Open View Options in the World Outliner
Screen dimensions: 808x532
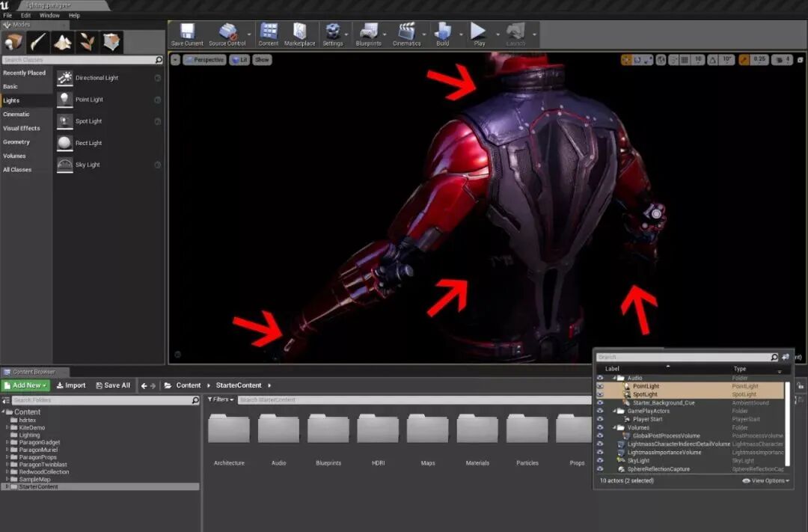pos(765,480)
